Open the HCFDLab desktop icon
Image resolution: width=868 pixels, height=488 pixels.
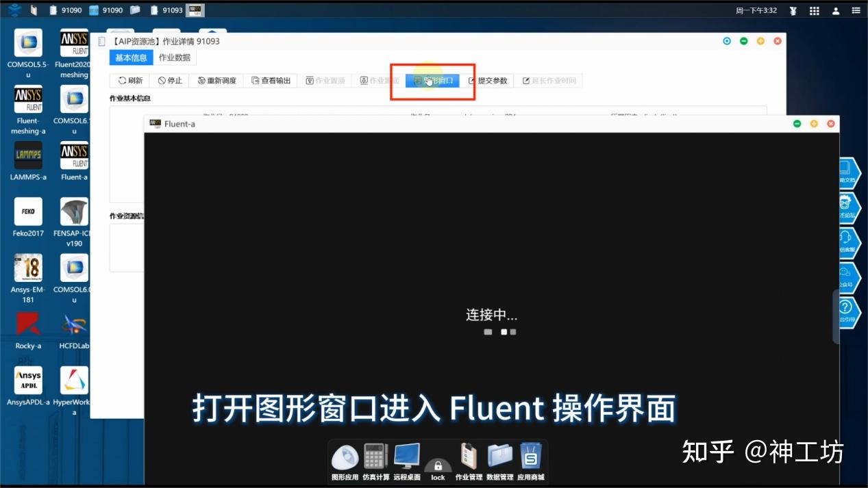[x=74, y=331]
